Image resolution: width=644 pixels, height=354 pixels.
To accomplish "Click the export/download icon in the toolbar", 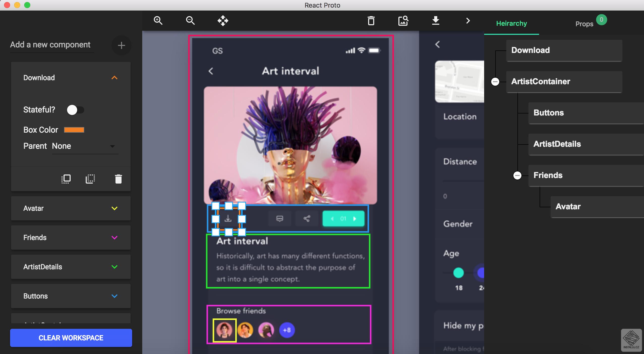I will pos(435,21).
